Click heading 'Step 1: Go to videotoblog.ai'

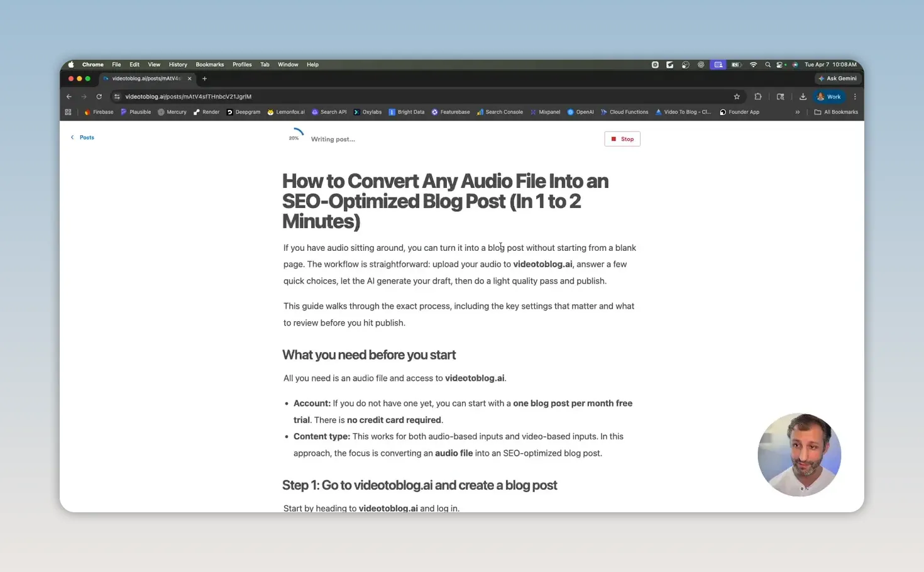[x=420, y=485]
